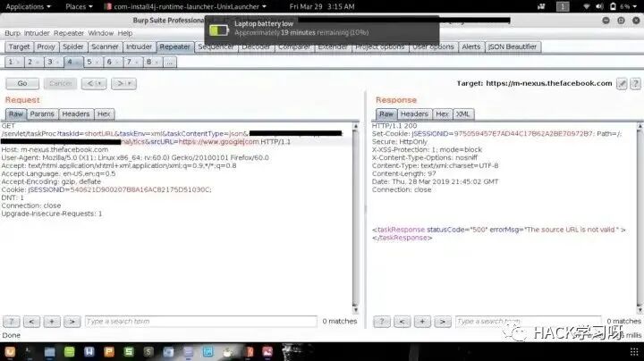The height and width of the screenshot is (361, 644).
Task: Click the Cancel button
Action: tap(60, 84)
